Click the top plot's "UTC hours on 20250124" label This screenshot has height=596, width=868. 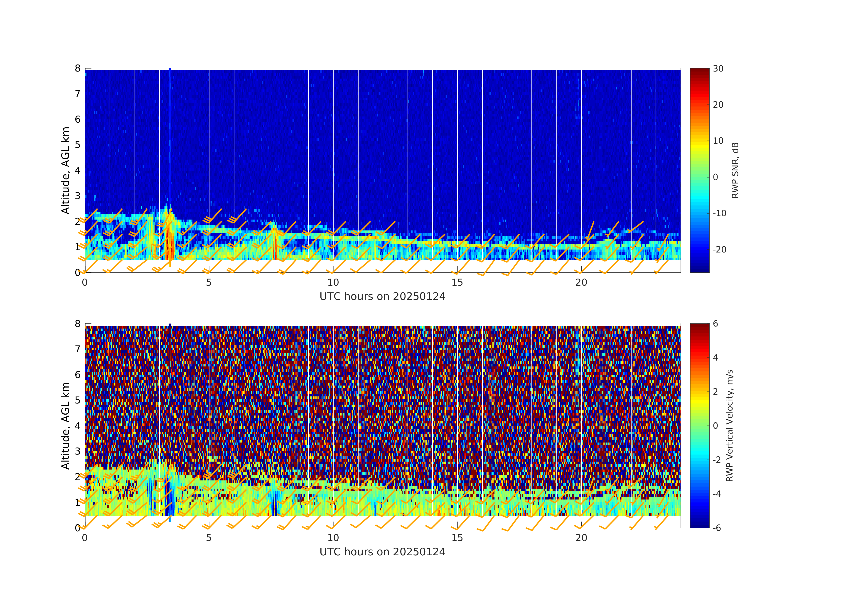[382, 297]
